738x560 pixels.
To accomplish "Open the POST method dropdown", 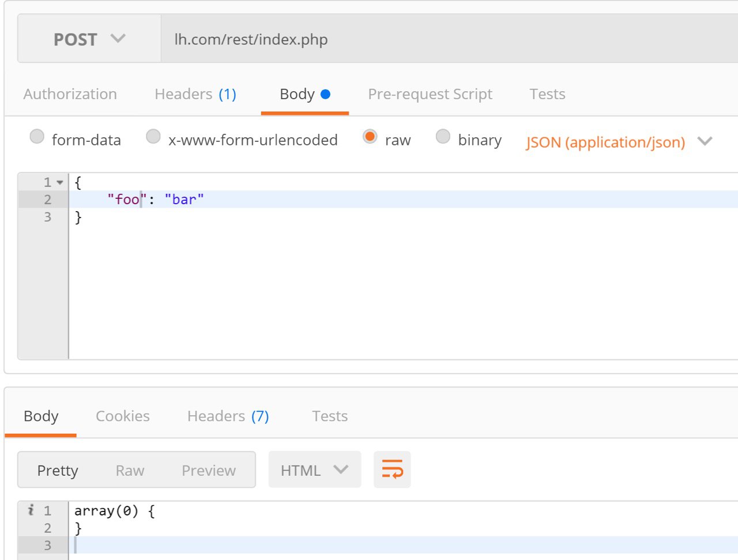I will click(89, 39).
